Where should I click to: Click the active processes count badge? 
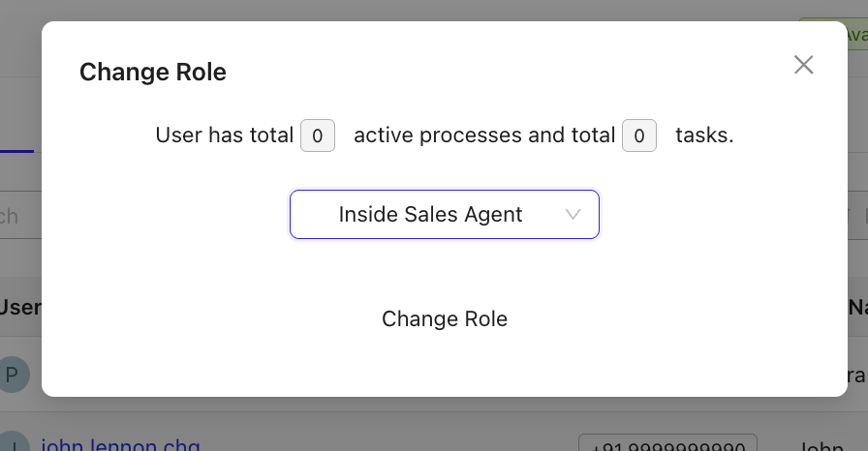pyautogui.click(x=318, y=135)
